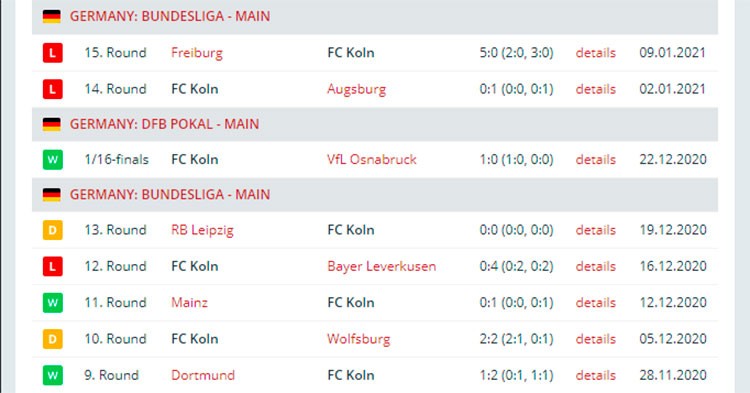Click the yellow D badge for RB Leipzig match
Image resolution: width=750 pixels, height=393 pixels.
click(53, 230)
